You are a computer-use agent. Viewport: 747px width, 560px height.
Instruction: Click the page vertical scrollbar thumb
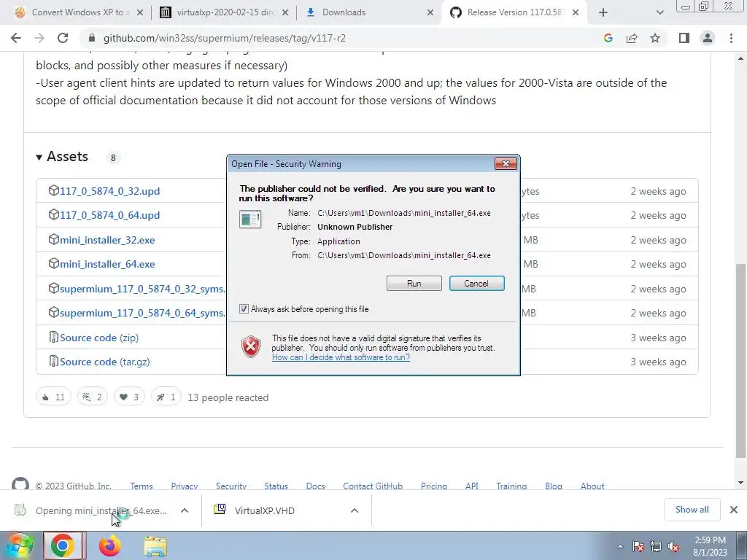[x=741, y=359]
